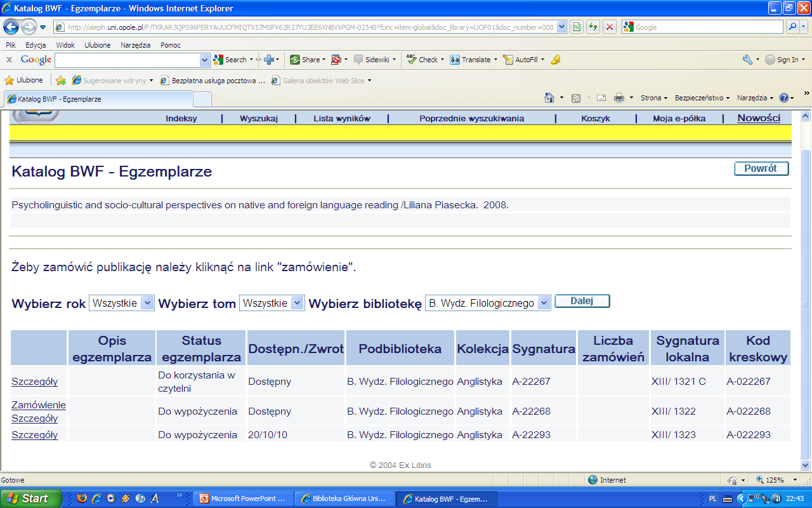Click the Google toolbar search input

[127, 60]
